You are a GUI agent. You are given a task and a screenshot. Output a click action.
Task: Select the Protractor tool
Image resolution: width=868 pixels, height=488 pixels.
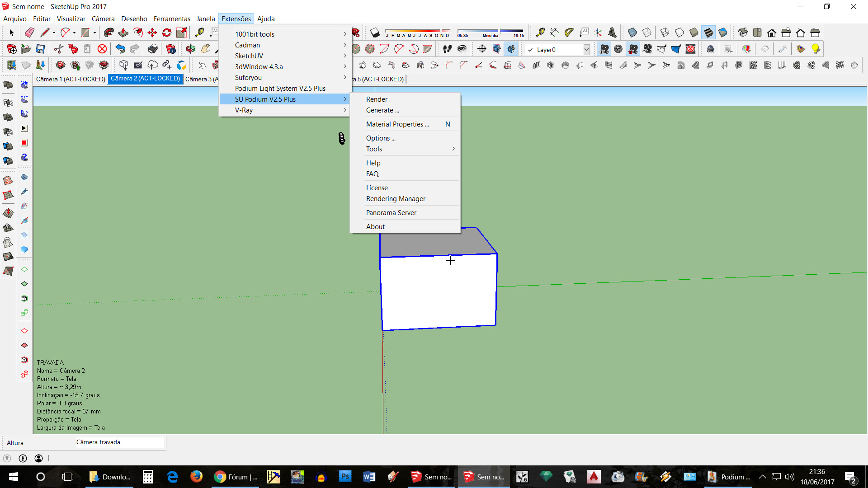569,33
